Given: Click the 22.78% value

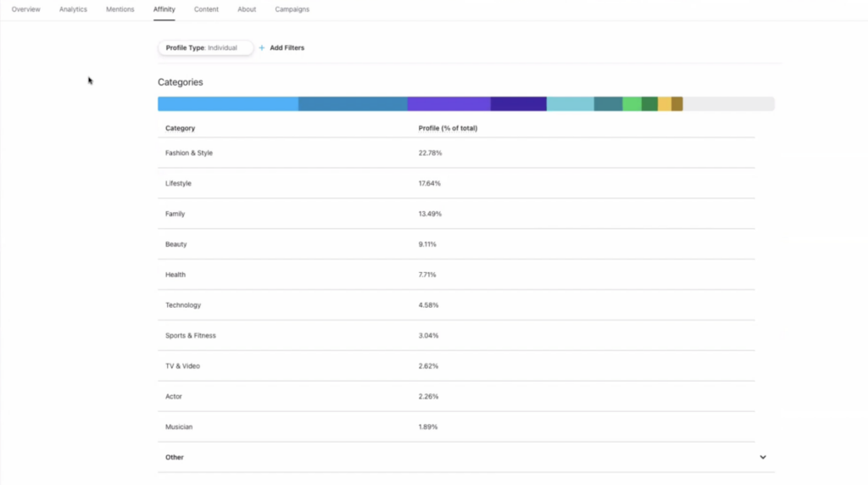Looking at the screenshot, I should [x=430, y=153].
